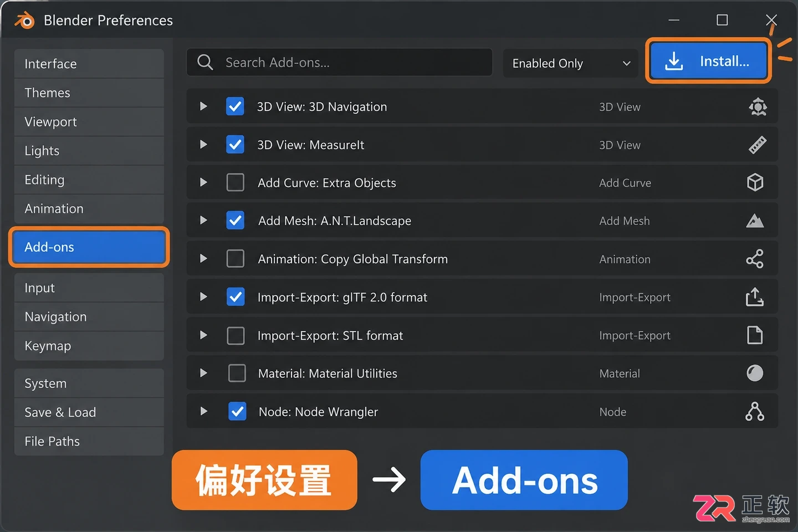Click the Extra Objects cube icon
This screenshot has height=532, width=798.
coord(755,182)
